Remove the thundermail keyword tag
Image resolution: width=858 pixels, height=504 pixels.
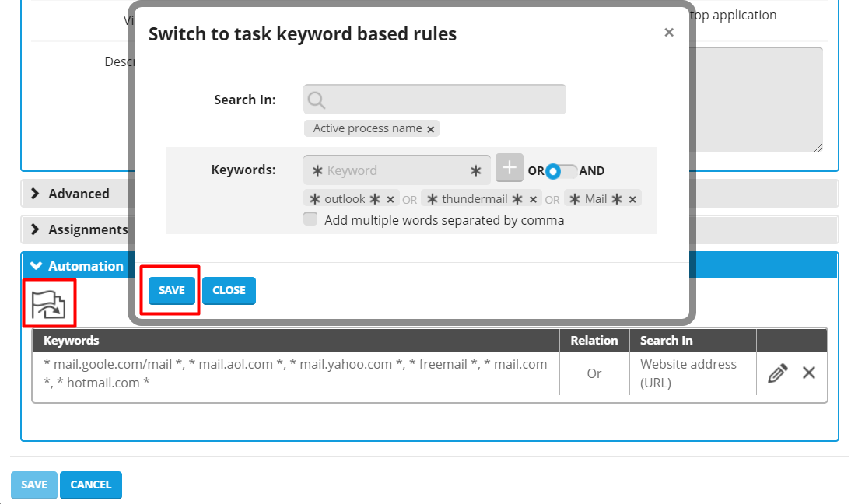coord(533,199)
